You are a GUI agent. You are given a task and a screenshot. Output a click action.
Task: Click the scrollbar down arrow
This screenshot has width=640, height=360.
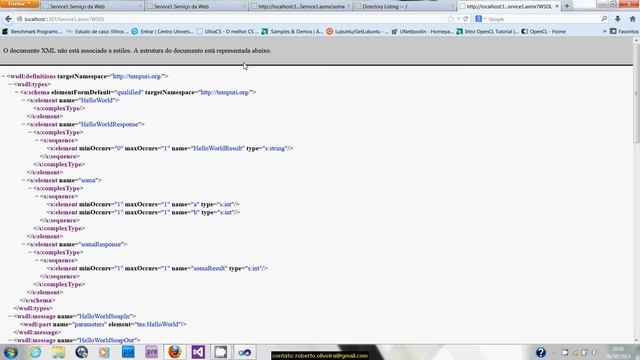[x=636, y=340]
